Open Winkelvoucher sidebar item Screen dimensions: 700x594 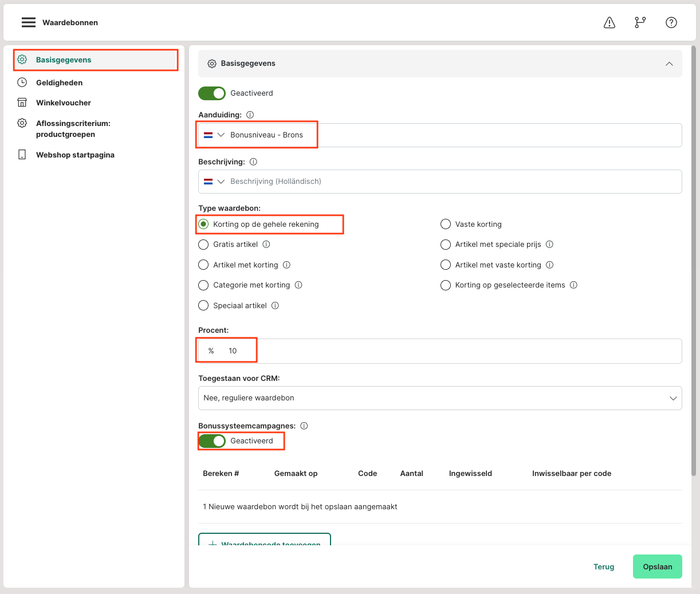63,103
